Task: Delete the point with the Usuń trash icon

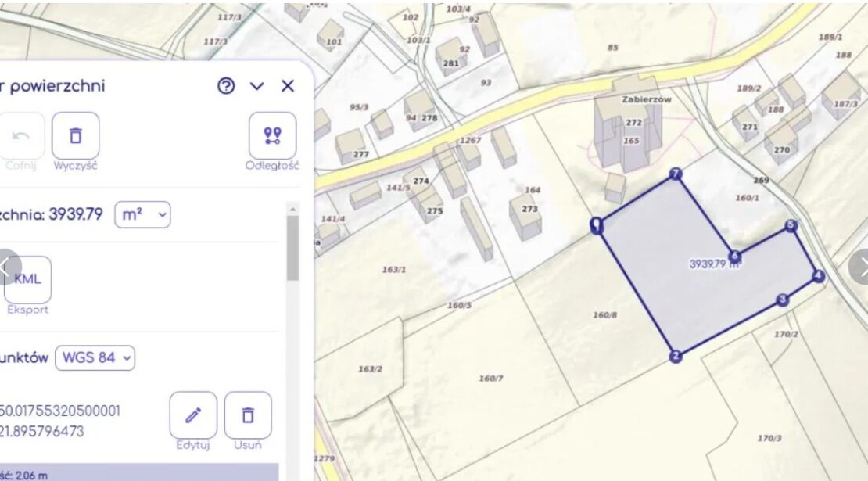Action: point(248,415)
